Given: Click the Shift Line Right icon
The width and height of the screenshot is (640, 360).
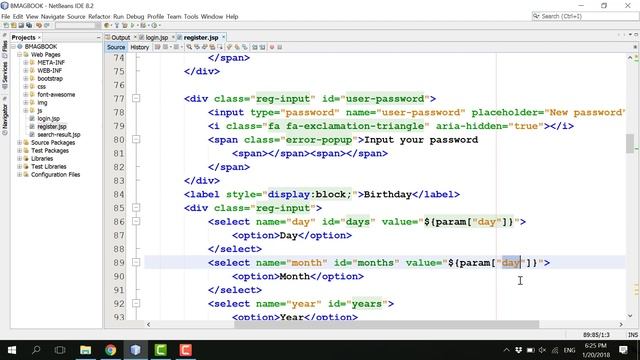Looking at the screenshot, I should pyautogui.click(x=262, y=47).
